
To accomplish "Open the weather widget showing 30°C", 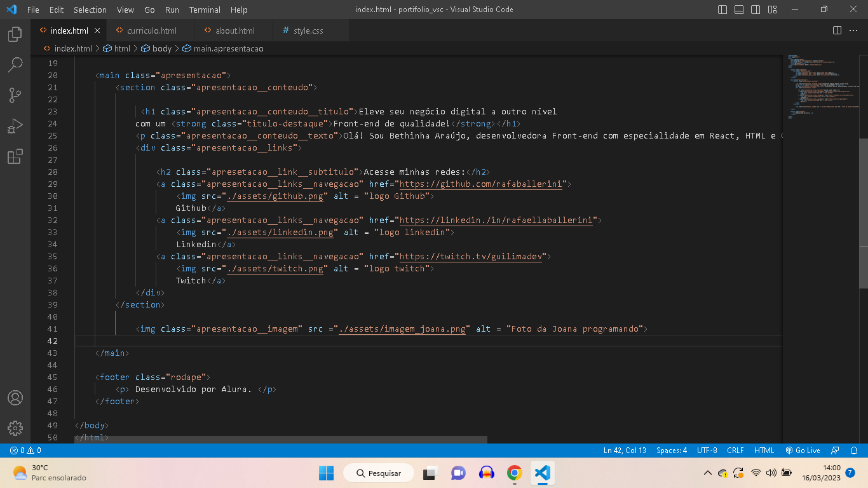I will [x=50, y=473].
